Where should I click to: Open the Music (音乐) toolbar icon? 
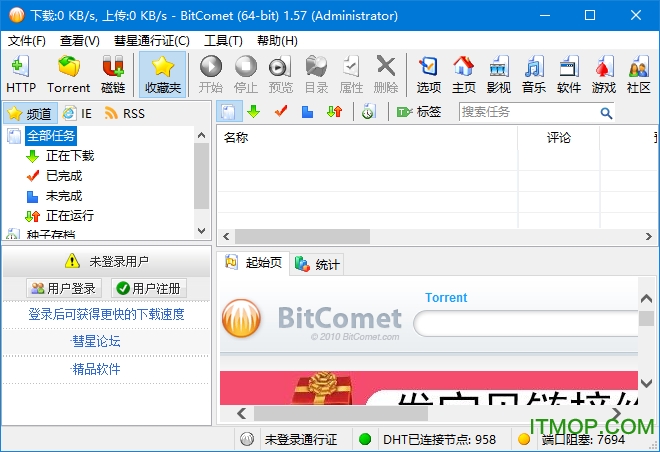coord(534,75)
